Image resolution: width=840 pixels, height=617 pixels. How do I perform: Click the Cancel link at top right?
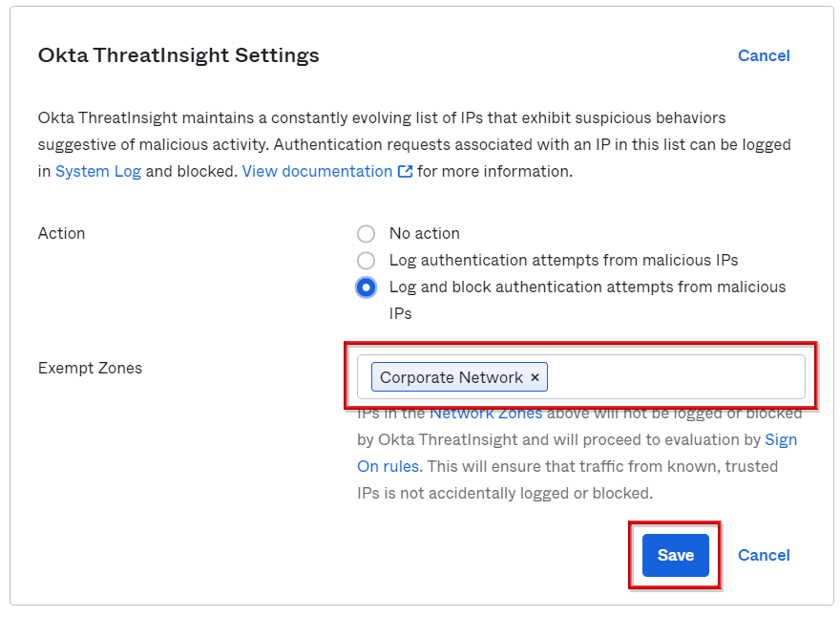764,55
